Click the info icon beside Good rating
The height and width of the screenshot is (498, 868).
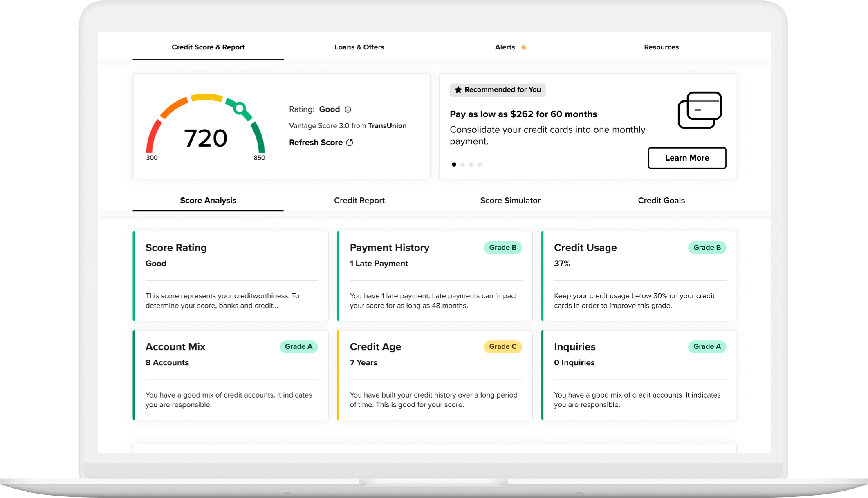pyautogui.click(x=348, y=109)
